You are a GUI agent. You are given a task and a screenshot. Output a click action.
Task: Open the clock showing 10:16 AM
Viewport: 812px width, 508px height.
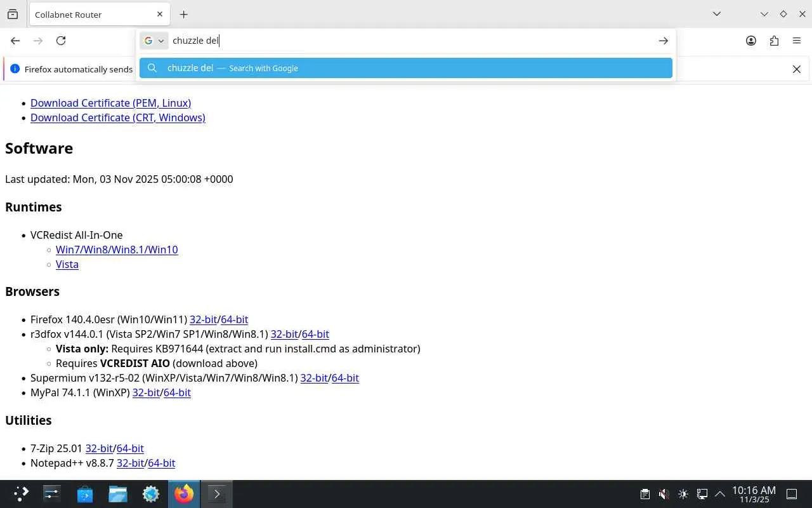(x=754, y=494)
